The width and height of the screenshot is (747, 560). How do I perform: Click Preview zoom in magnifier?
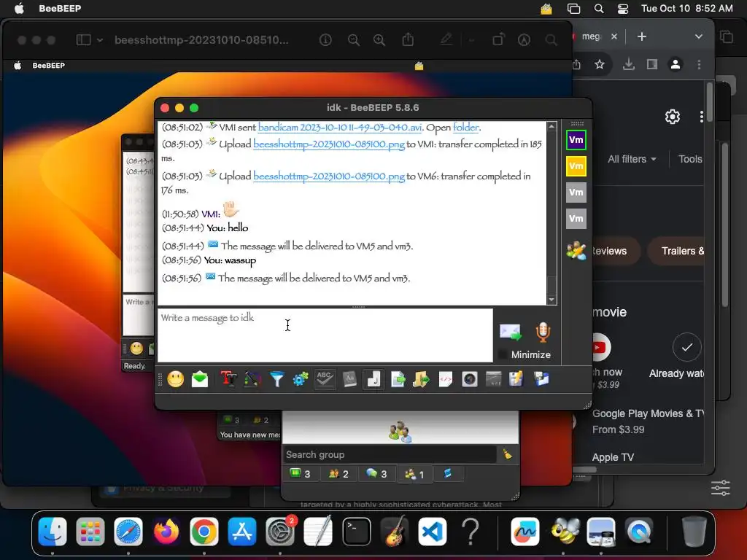coord(379,40)
